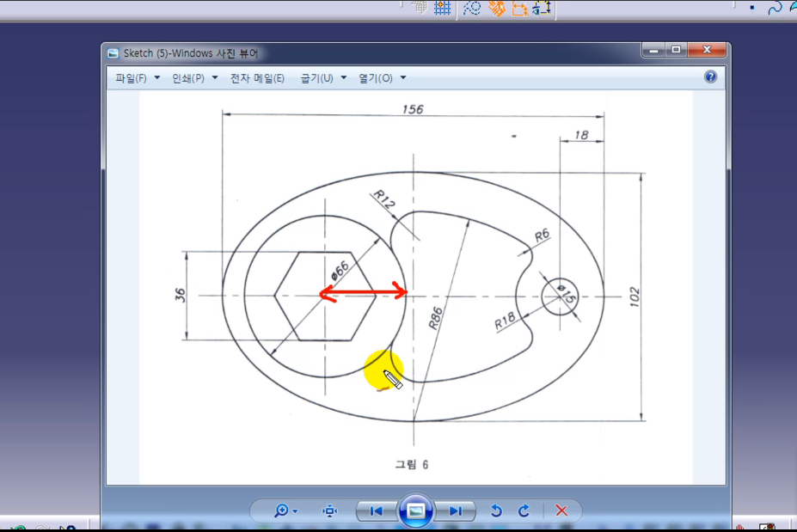Toggle the orange geometrical constraints icon
The width and height of the screenshot is (797, 532).
[497, 9]
